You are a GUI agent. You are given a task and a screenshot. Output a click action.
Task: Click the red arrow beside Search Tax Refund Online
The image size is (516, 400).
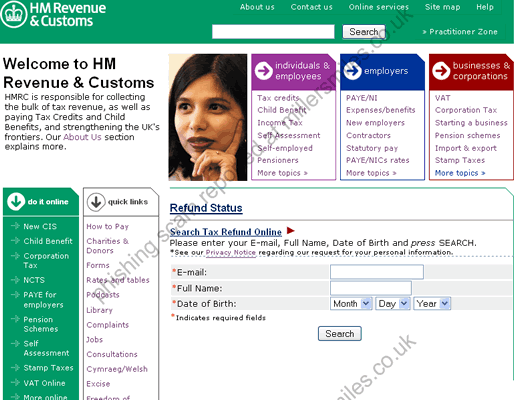[x=291, y=230]
